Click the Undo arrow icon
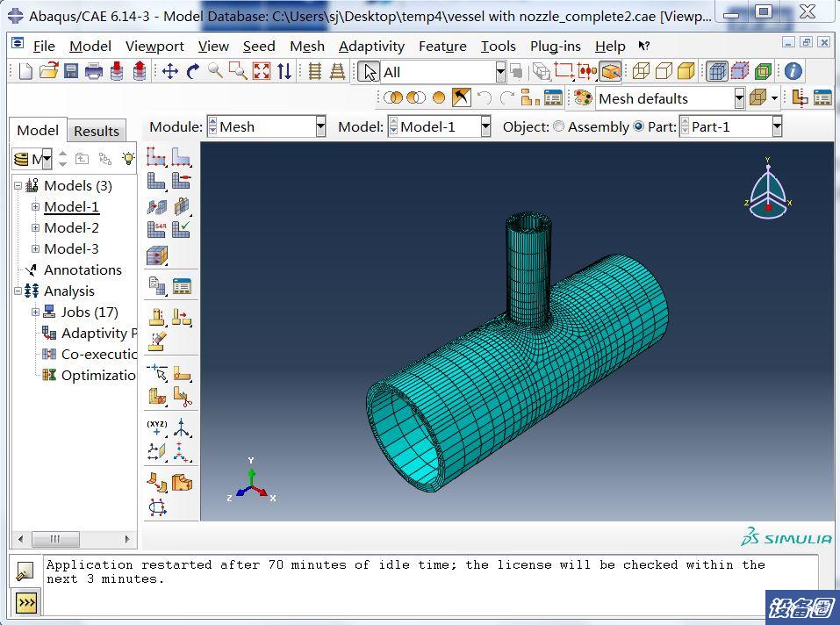 (x=485, y=98)
